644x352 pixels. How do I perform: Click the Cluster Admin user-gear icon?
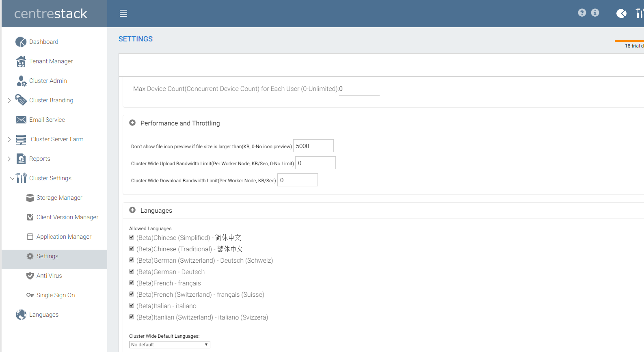[21, 81]
